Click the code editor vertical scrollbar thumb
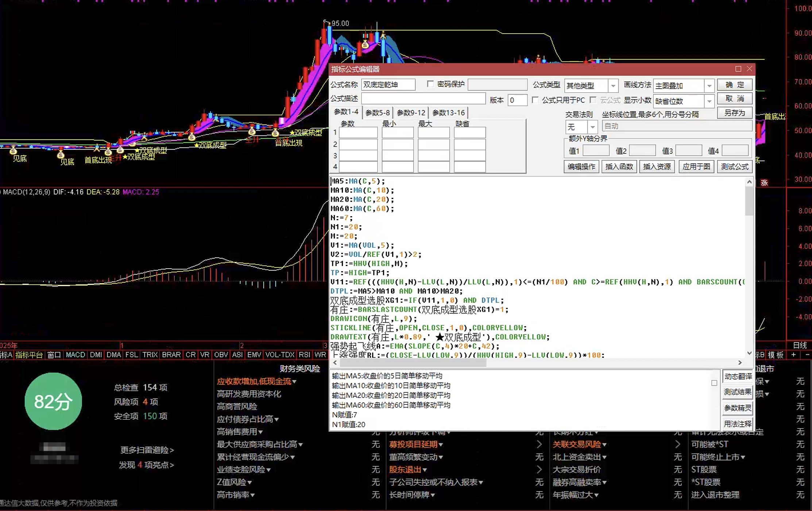Image resolution: width=812 pixels, height=511 pixels. (x=749, y=201)
